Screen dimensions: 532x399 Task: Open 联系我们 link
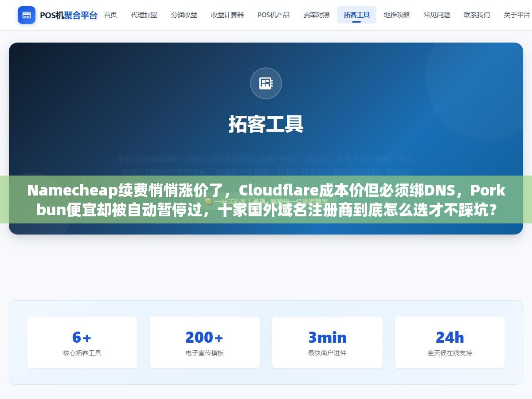point(477,15)
